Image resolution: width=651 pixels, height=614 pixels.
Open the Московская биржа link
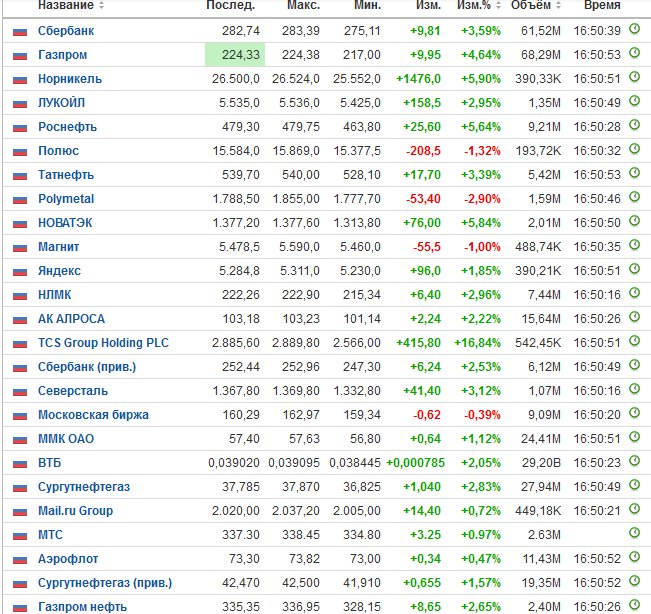click(x=93, y=415)
